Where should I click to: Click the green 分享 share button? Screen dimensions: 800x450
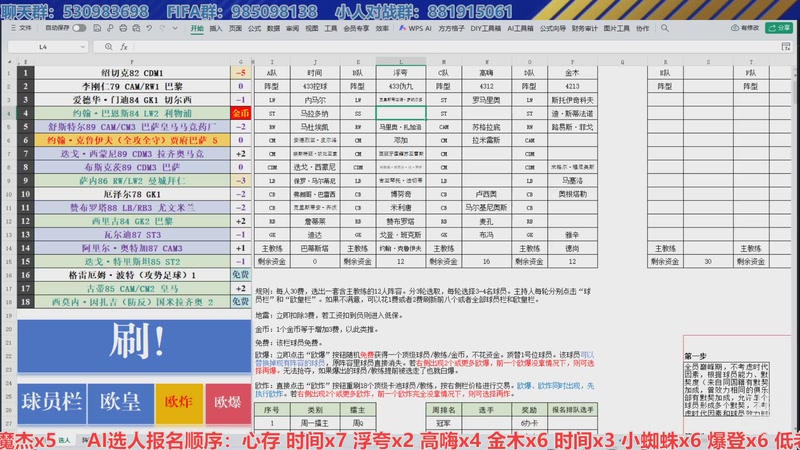pos(779,28)
